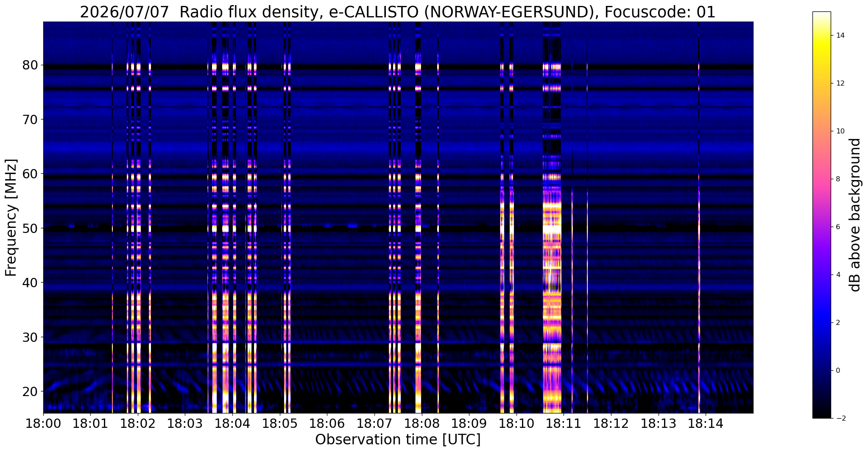This screenshot has height=452, width=868.
Task: Click the colorbar at the 10 dB level
Action: point(821,131)
